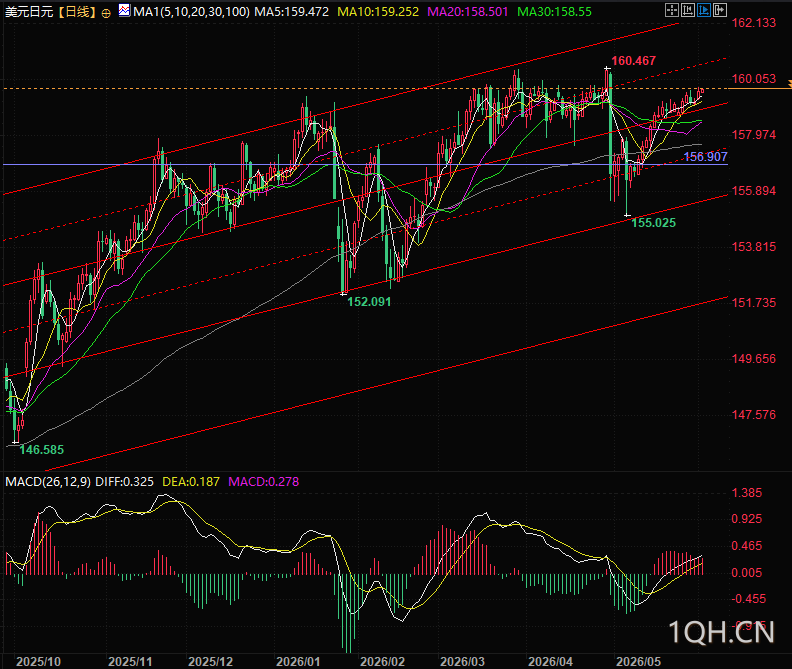Click the 2025/11 date label
The image size is (792, 669).
click(130, 661)
